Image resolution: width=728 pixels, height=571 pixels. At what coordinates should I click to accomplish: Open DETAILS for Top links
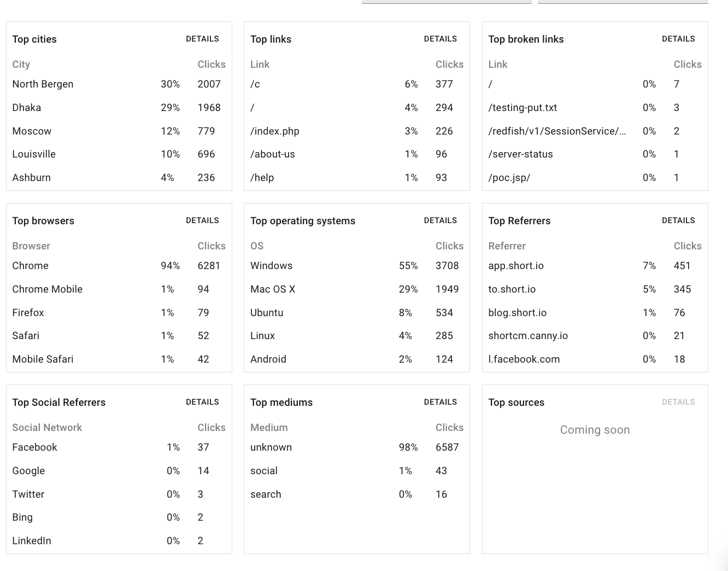(440, 39)
